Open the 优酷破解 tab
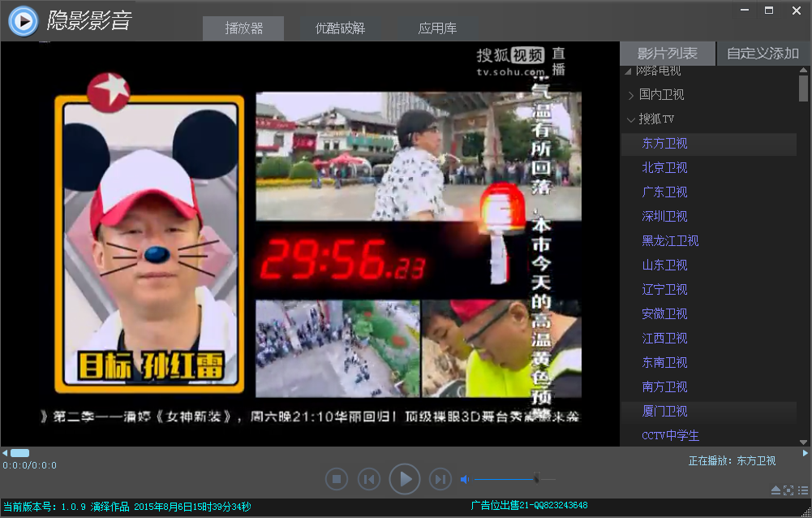Viewport: 812px width, 518px height. pos(340,28)
